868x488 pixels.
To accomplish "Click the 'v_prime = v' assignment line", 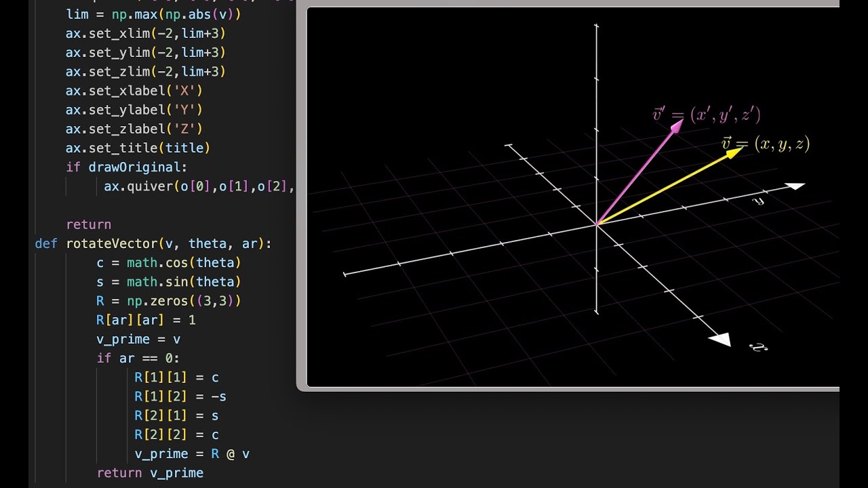I will tap(138, 339).
